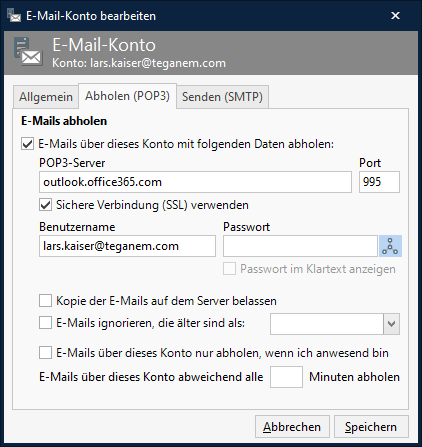Open the Senden (SMTP) tab
The height and width of the screenshot is (447, 422).
222,97
